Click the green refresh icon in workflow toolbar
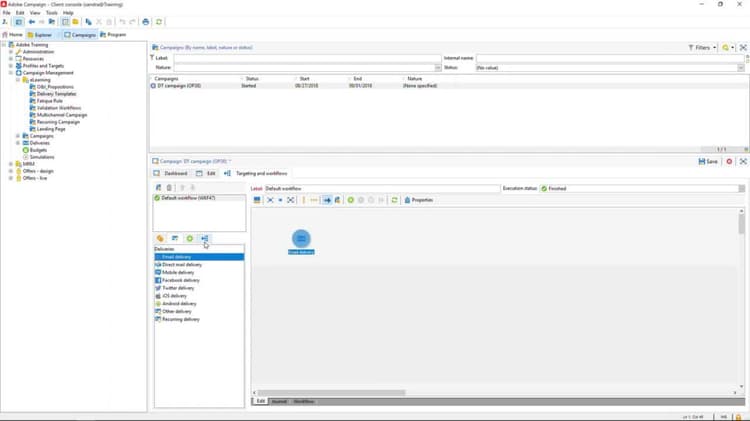Image resolution: width=750 pixels, height=421 pixels. click(395, 200)
